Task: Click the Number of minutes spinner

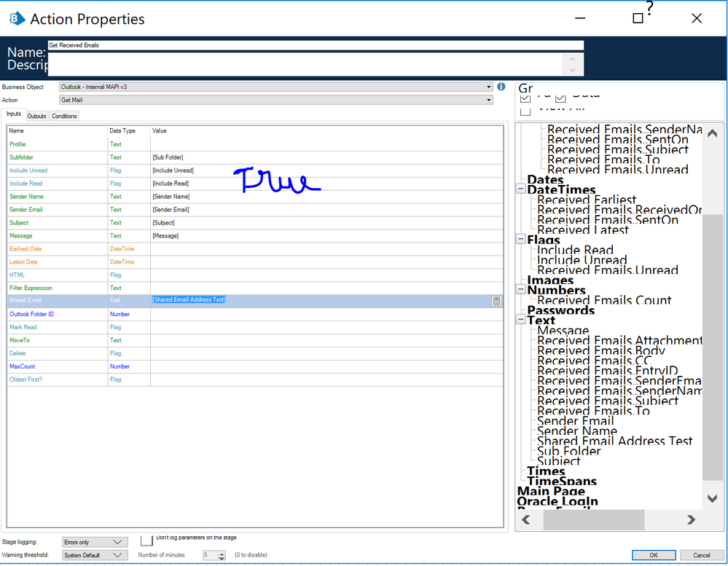Action: (214, 555)
